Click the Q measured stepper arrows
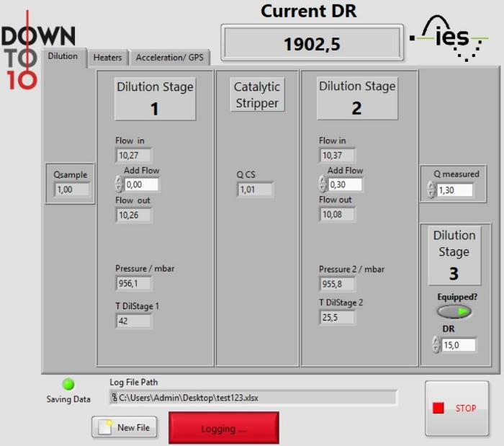Screen dimensions: 504x446 pos(431,189)
